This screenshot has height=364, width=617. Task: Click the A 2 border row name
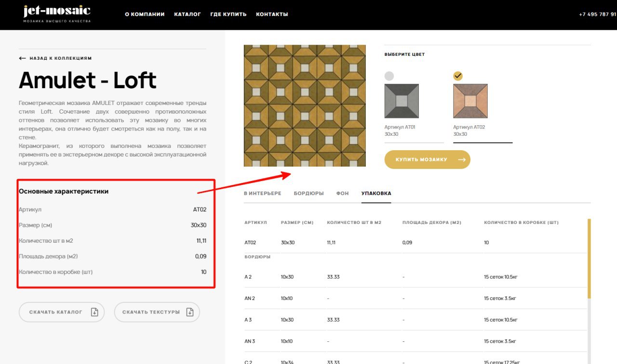point(248,277)
